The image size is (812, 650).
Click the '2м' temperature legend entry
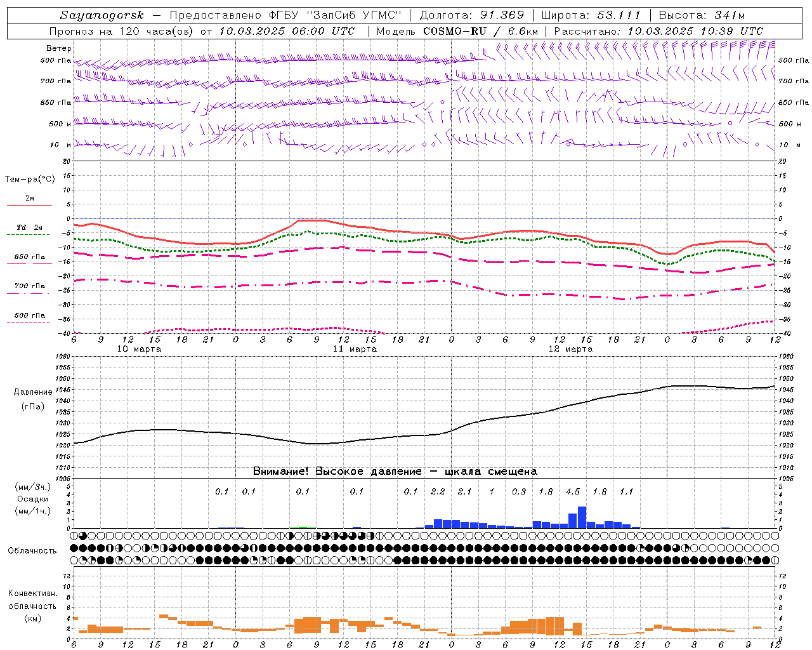(x=30, y=199)
